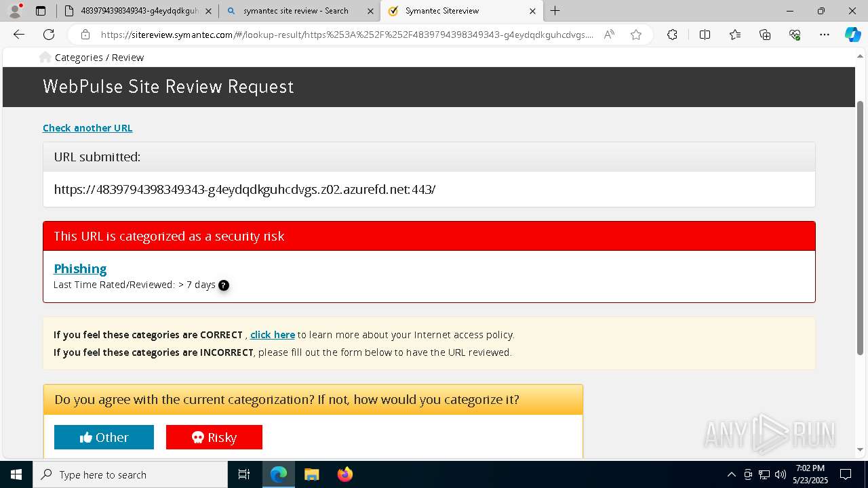Focus the browser address bar
Image resolution: width=868 pixels, height=488 pixels.
346,35
